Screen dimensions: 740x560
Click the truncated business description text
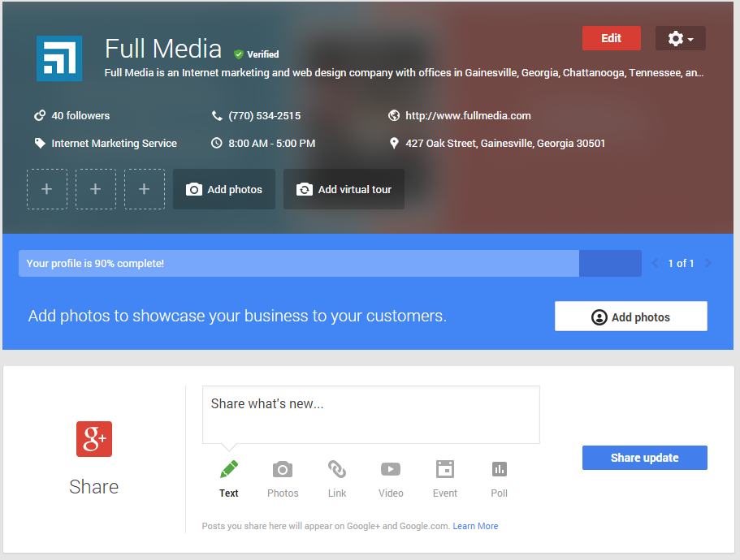tap(404, 72)
